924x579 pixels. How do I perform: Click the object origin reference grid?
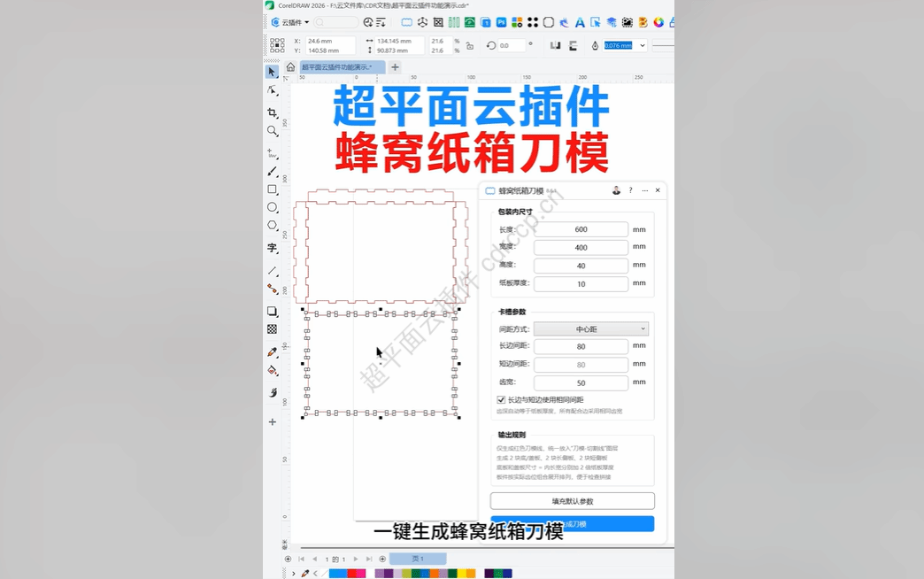click(x=277, y=45)
